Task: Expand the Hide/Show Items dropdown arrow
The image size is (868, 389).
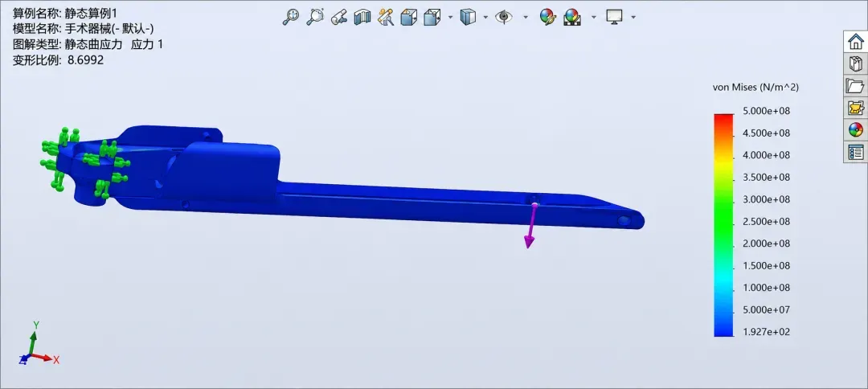Action: coord(526,17)
